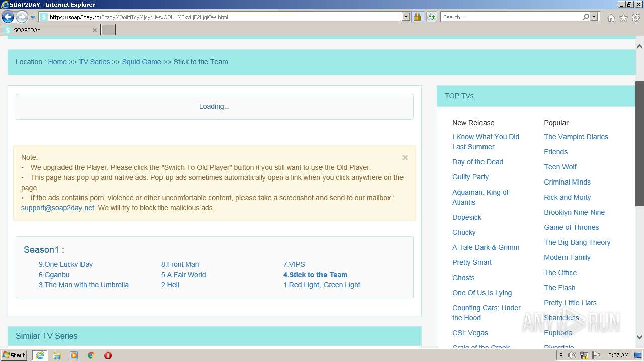Open The Office link
Screen dimensions: 644x362
(x=560, y=273)
